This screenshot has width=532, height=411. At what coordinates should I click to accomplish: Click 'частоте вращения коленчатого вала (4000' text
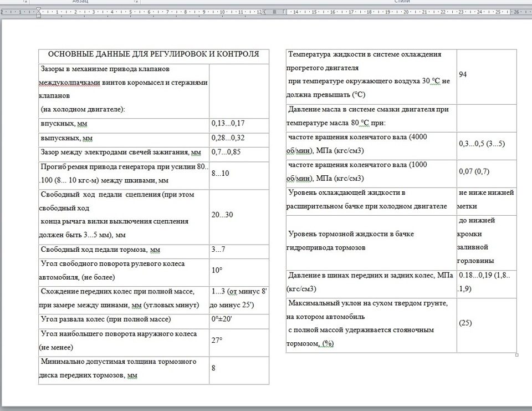coord(357,137)
